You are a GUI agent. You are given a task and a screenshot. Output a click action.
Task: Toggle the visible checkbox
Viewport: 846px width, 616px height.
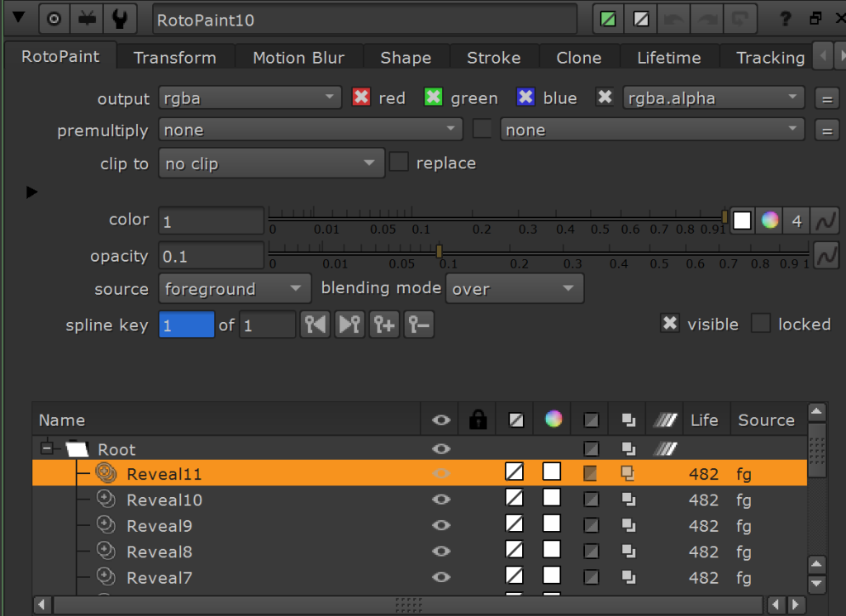[x=669, y=323]
